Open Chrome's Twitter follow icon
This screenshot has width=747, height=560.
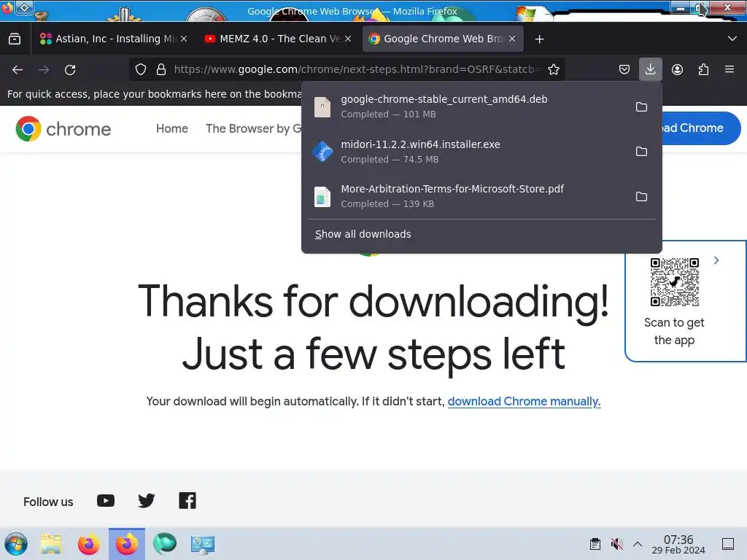(146, 501)
